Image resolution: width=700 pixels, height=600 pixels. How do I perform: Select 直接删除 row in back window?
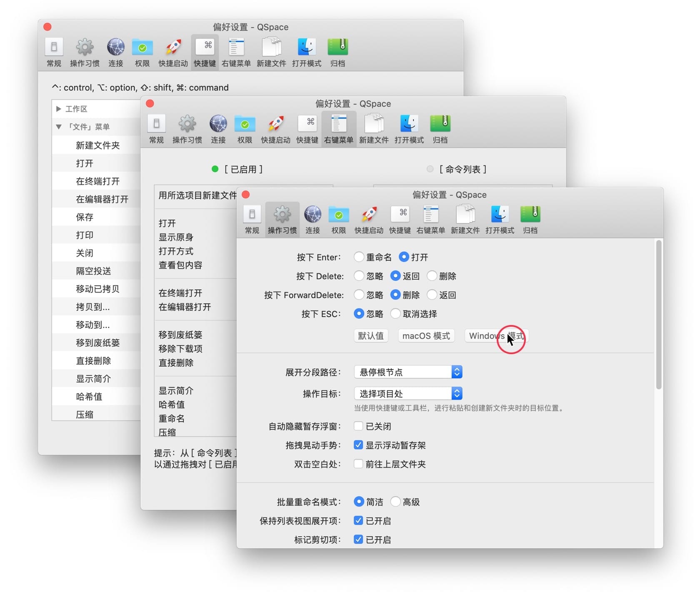point(96,361)
